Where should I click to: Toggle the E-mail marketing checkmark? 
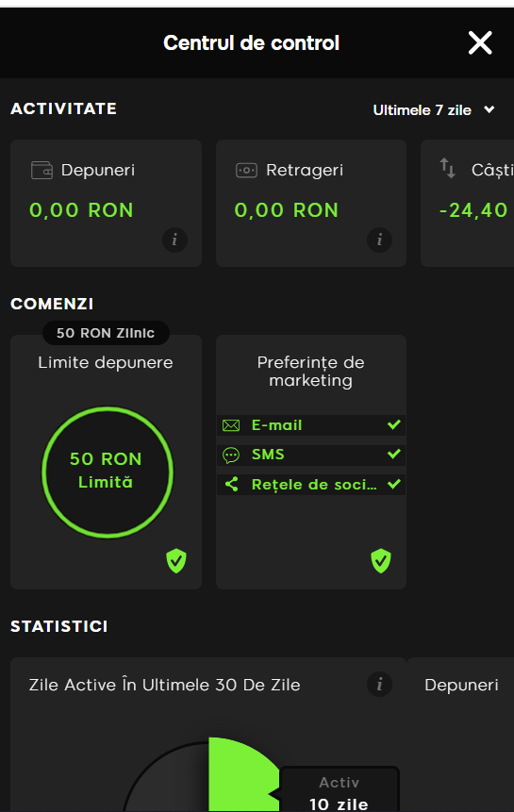(x=394, y=424)
